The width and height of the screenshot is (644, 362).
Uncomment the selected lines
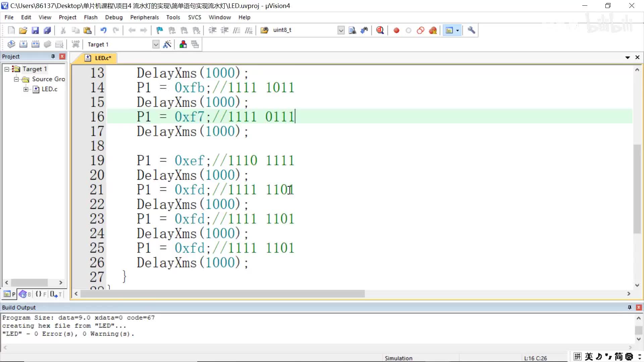(x=249, y=31)
